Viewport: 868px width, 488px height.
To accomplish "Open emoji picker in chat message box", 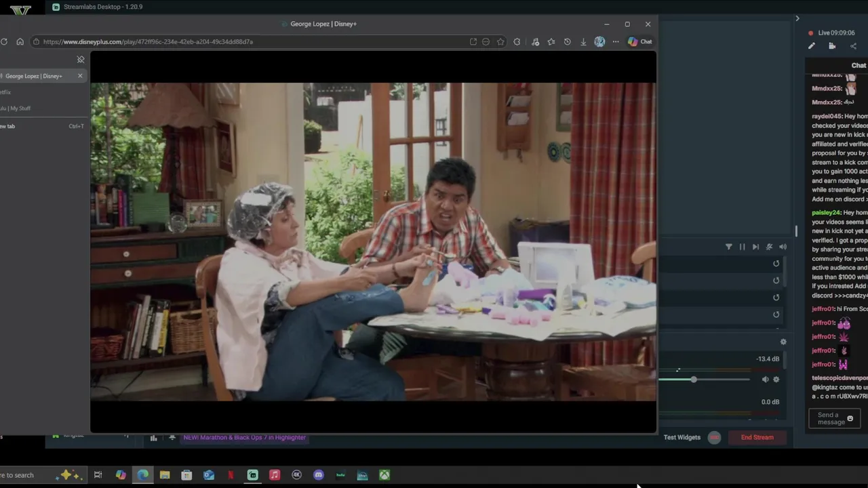I will [850, 419].
